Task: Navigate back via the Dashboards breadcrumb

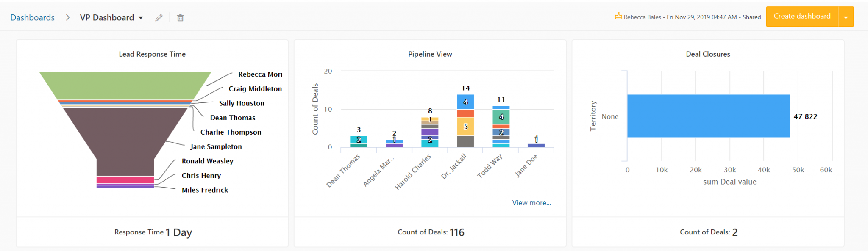Action: point(32,17)
